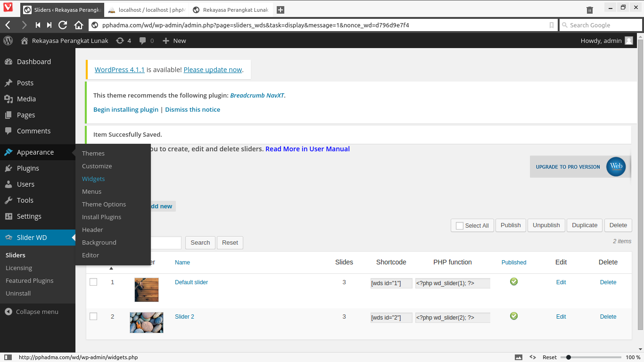Click the page actions code icon in the status bar
Viewport: 644px width, 362px height.
[x=533, y=357]
